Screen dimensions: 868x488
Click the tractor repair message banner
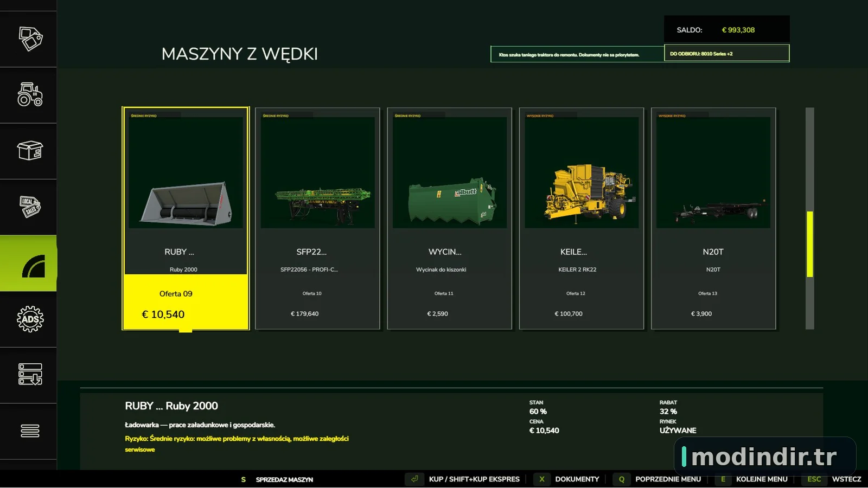pos(577,54)
